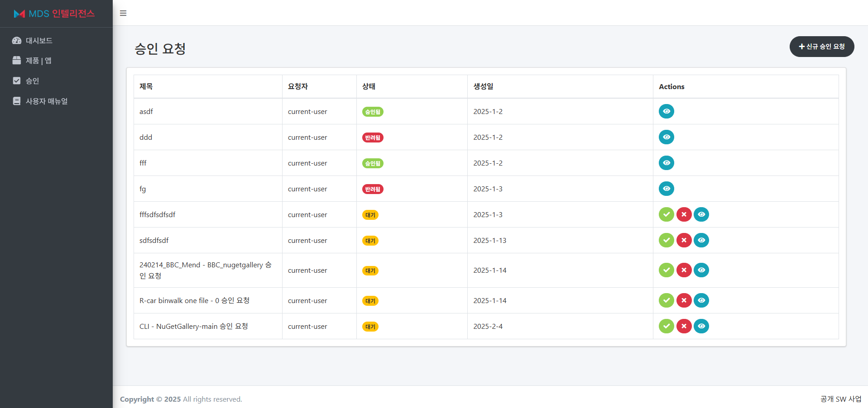Reject the R-car binwalk one file request
868x408 pixels.
pyautogui.click(x=684, y=300)
